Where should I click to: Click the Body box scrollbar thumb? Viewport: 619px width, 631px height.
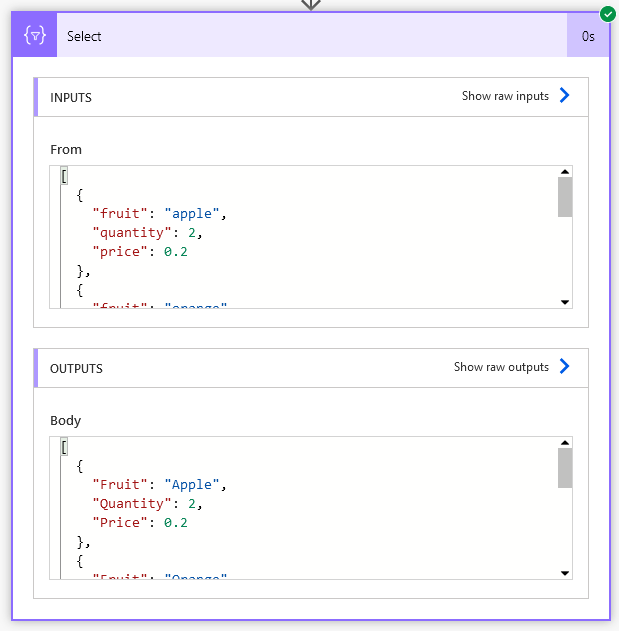565,468
